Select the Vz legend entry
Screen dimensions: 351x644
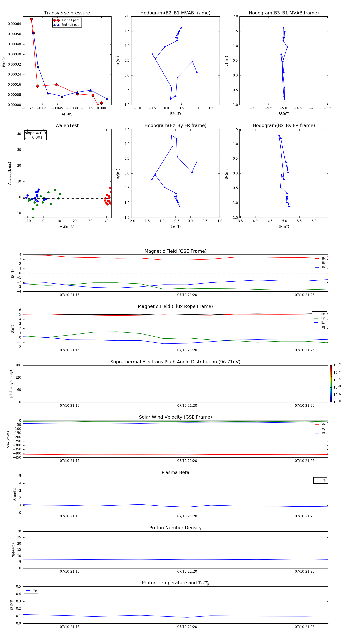click(320, 433)
